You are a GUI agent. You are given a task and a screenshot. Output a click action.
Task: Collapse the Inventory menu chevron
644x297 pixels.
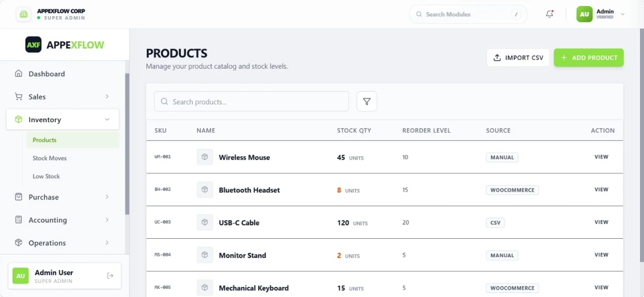pyautogui.click(x=107, y=120)
